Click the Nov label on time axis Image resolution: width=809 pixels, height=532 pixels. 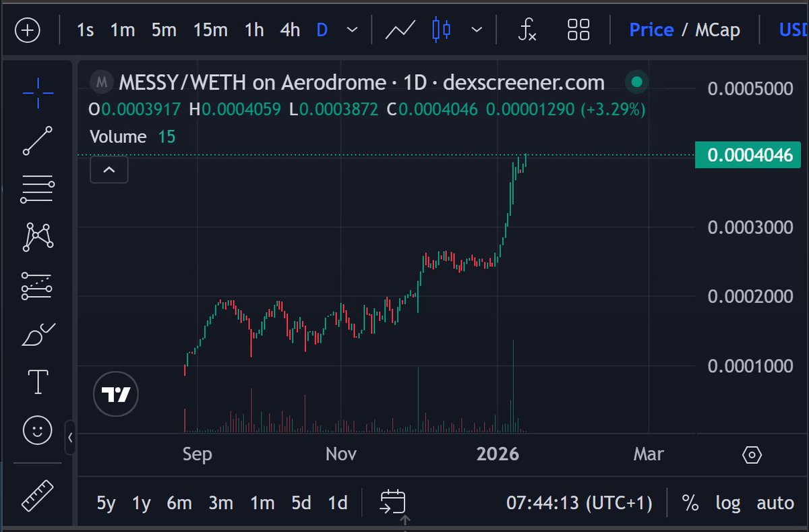click(340, 454)
